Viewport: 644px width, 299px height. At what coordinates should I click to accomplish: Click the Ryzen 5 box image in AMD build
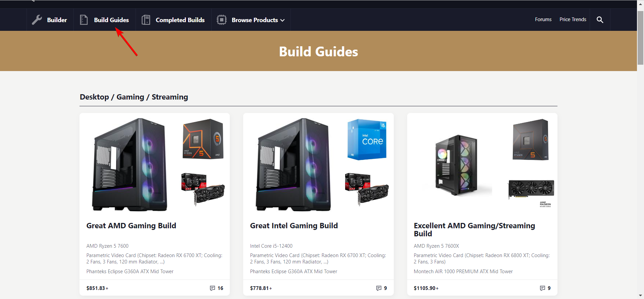click(203, 139)
